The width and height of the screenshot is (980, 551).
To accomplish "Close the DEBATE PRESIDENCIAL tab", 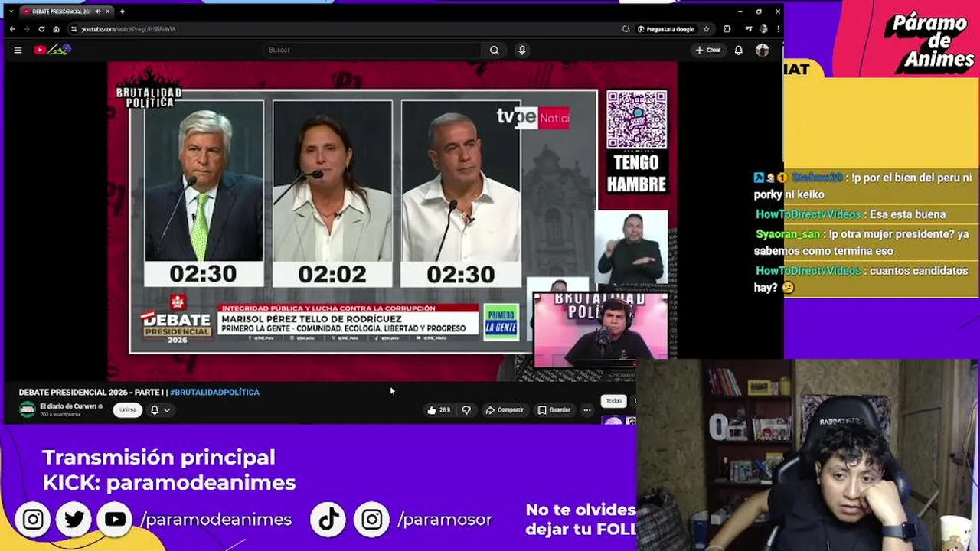I will click(107, 11).
